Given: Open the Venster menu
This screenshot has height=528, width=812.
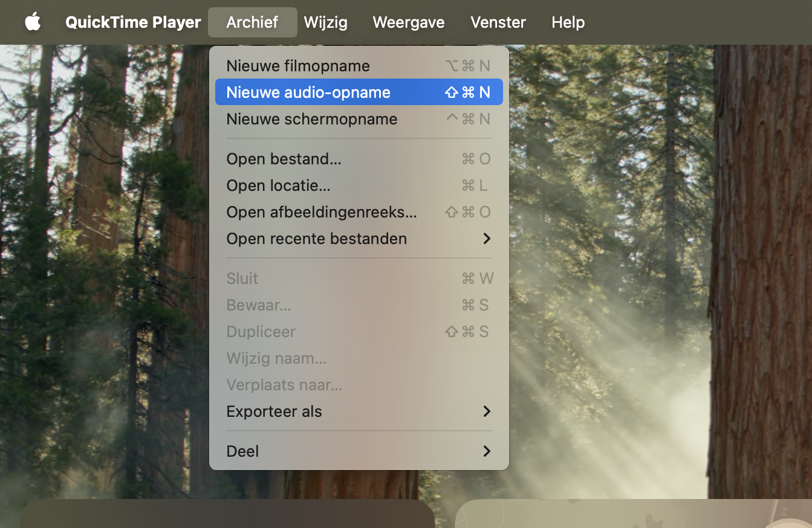Looking at the screenshot, I should click(x=498, y=22).
